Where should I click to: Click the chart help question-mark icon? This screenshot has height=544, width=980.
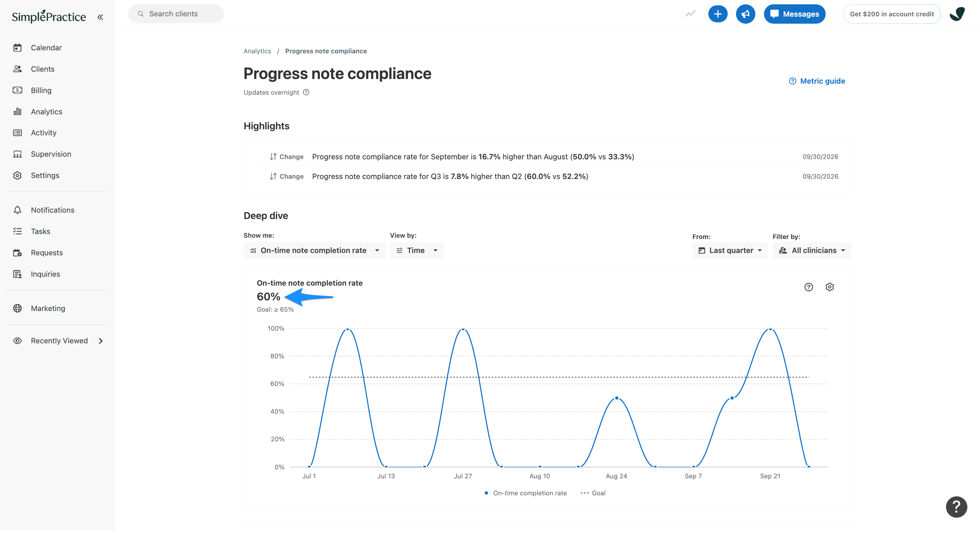tap(808, 287)
